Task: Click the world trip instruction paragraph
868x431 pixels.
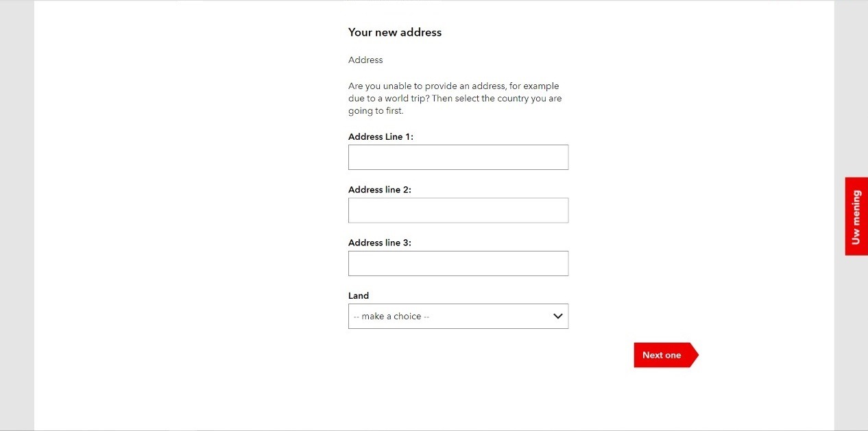Action: (454, 99)
